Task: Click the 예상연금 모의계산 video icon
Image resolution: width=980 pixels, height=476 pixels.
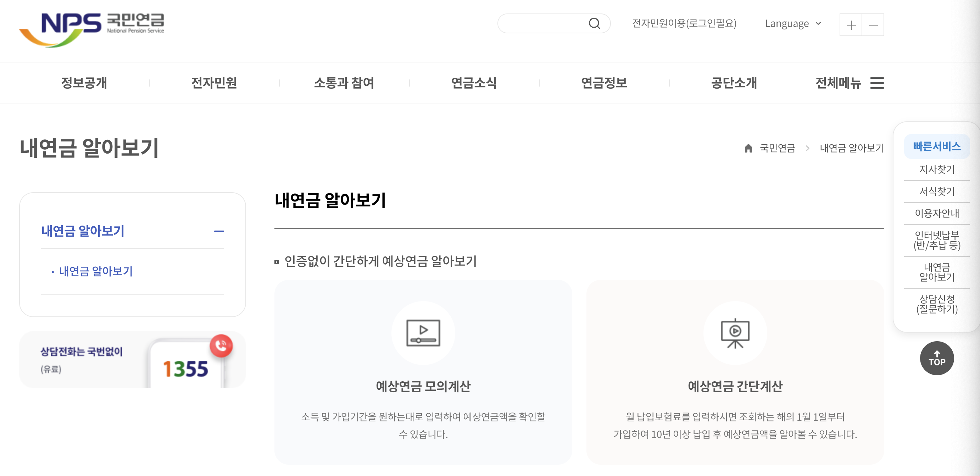Action: [423, 333]
